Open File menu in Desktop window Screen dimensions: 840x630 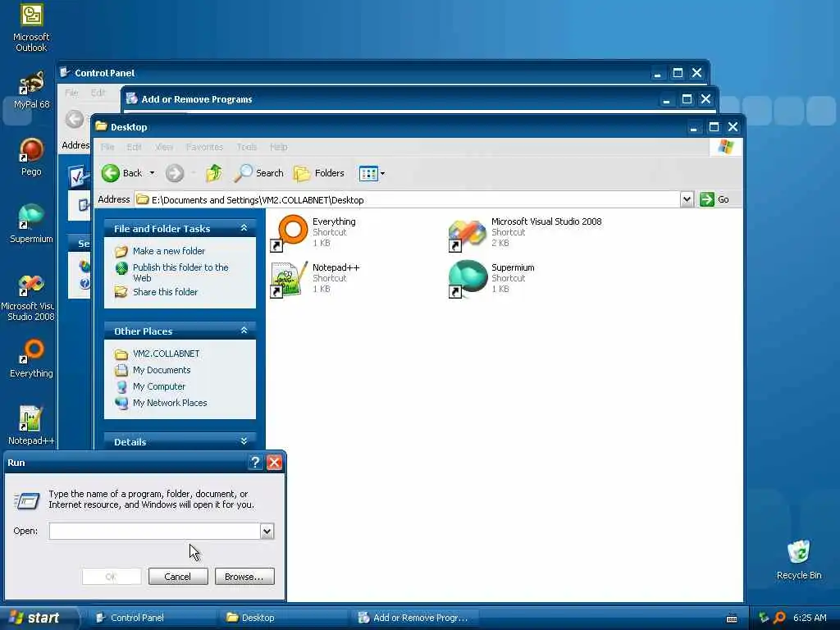tap(107, 147)
